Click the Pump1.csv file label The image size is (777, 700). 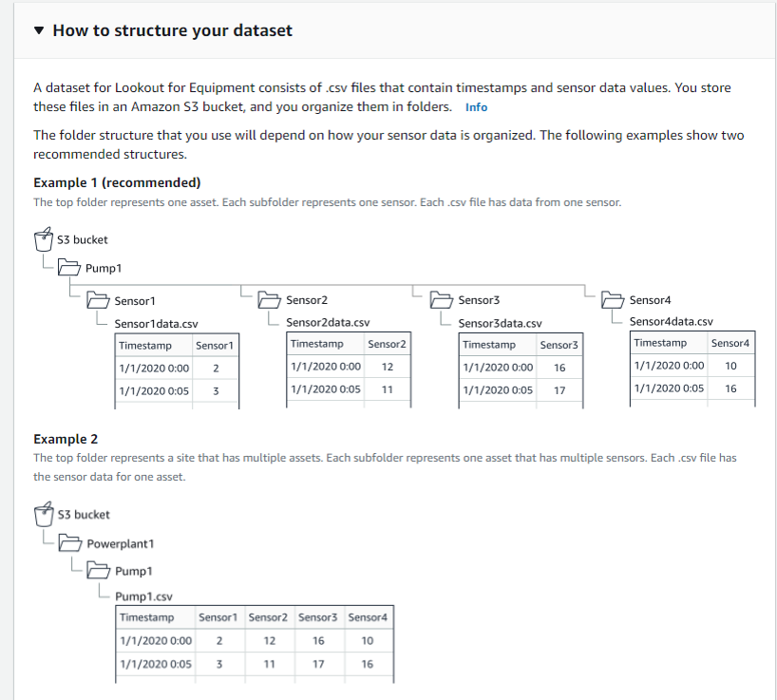[x=143, y=596]
